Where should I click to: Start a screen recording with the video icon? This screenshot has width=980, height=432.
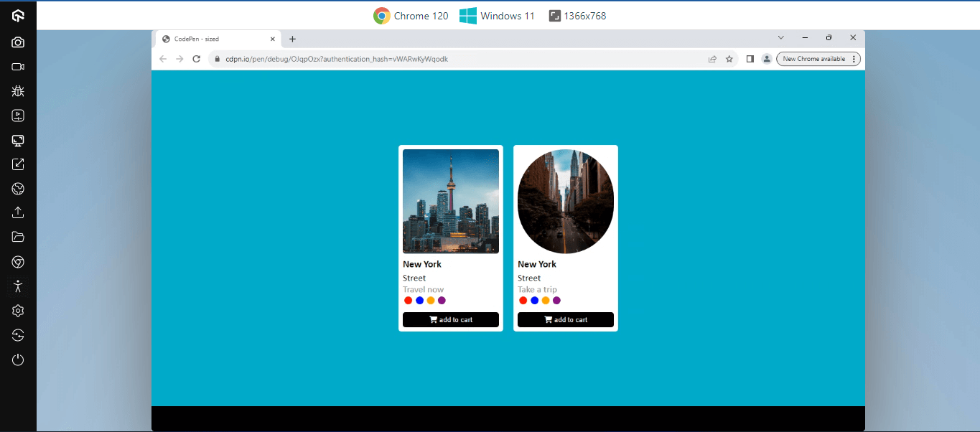click(x=18, y=66)
